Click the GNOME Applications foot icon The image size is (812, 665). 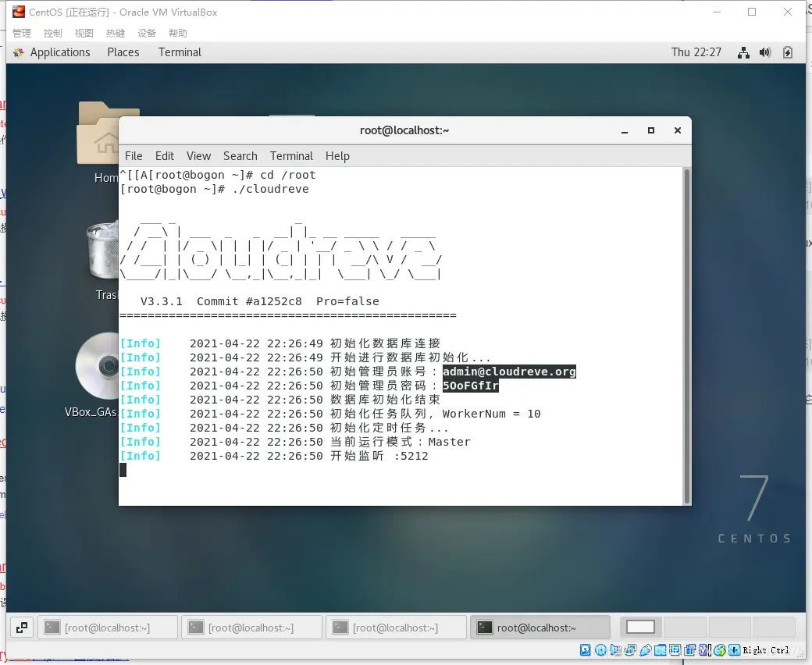(19, 52)
